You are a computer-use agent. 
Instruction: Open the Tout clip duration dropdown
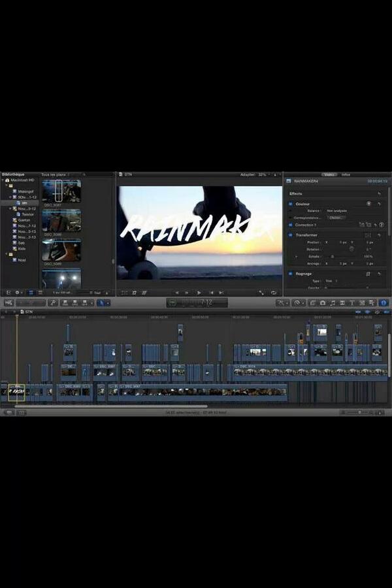click(x=97, y=293)
